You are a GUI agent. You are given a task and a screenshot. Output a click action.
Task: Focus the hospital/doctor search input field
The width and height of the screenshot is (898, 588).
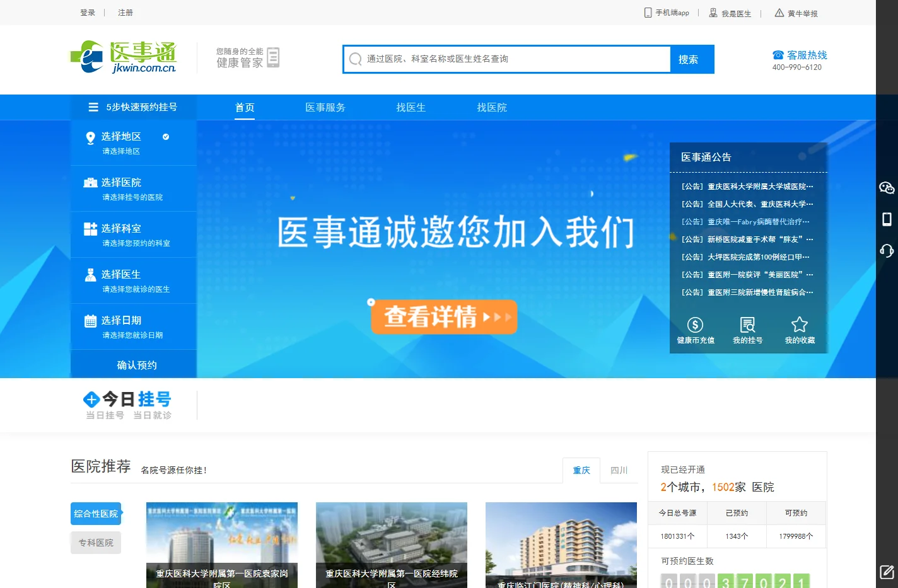click(507, 59)
